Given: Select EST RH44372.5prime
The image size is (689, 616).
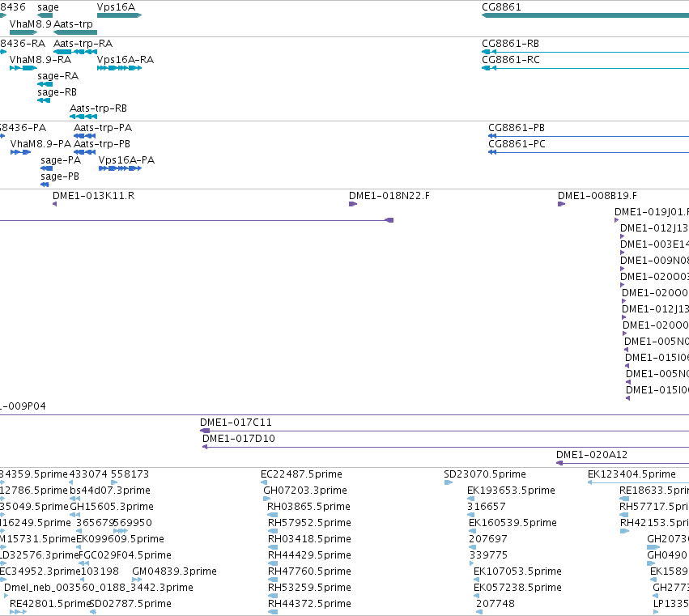Looking at the screenshot, I should tap(272, 613).
